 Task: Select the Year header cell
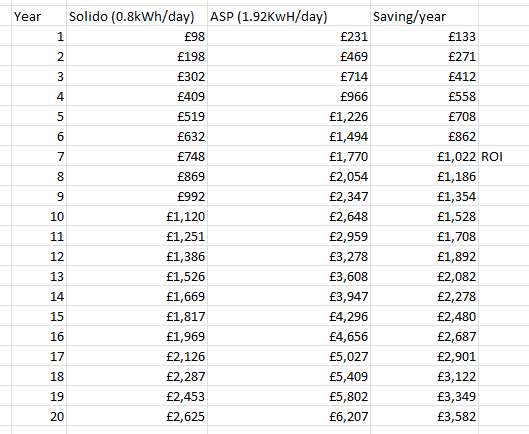pyautogui.click(x=39, y=16)
